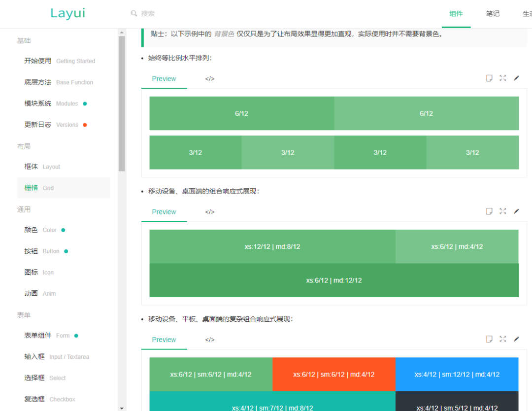Go to 开始使用 Getting Started in the sidebar
532x411 pixels.
pyautogui.click(x=60, y=61)
